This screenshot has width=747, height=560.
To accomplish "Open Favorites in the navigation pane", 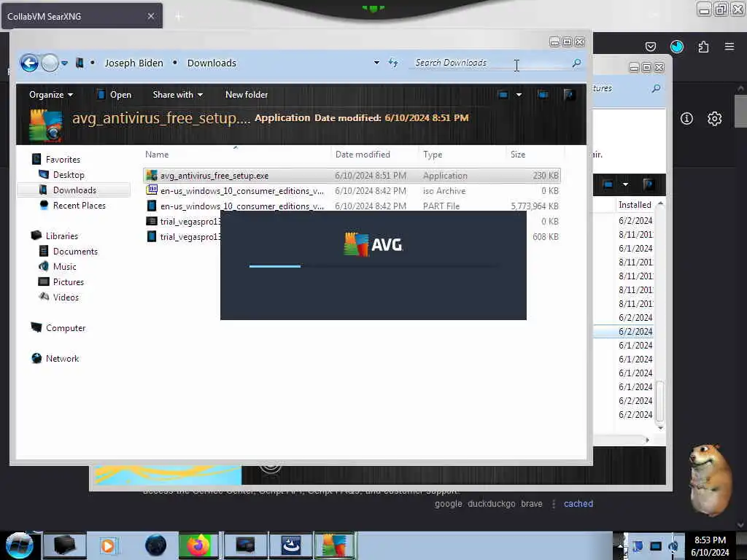I will [63, 160].
